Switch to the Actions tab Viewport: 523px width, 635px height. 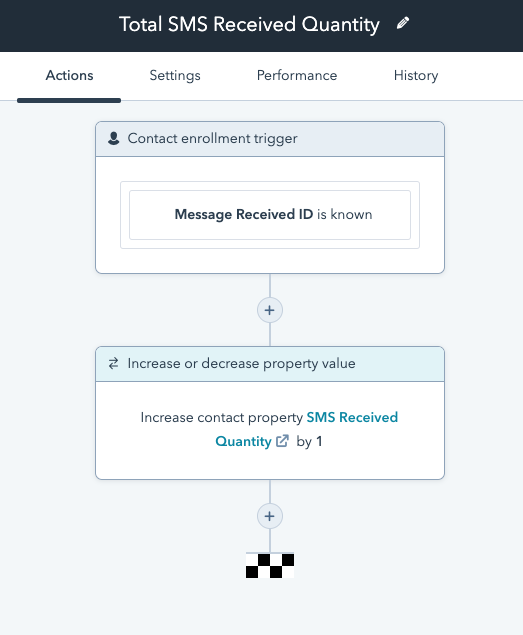(69, 75)
